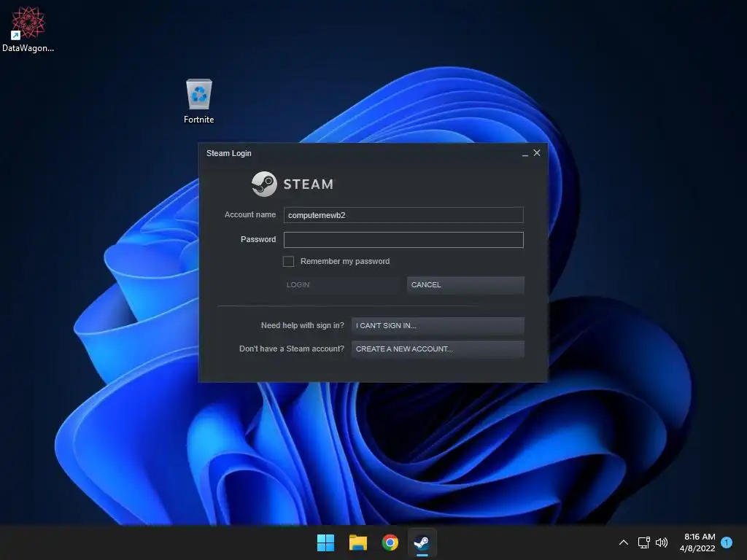Click the Password label
This screenshot has height=560, width=747.
pos(258,239)
